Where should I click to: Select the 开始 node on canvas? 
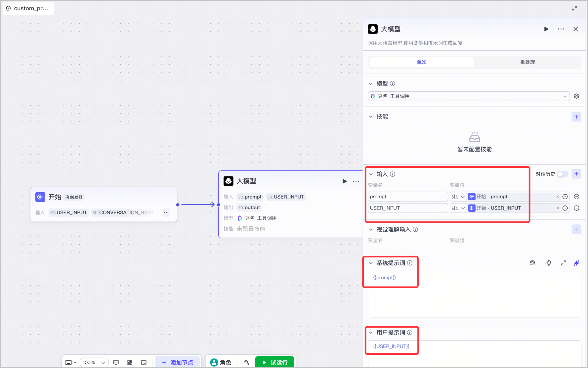[x=104, y=204]
